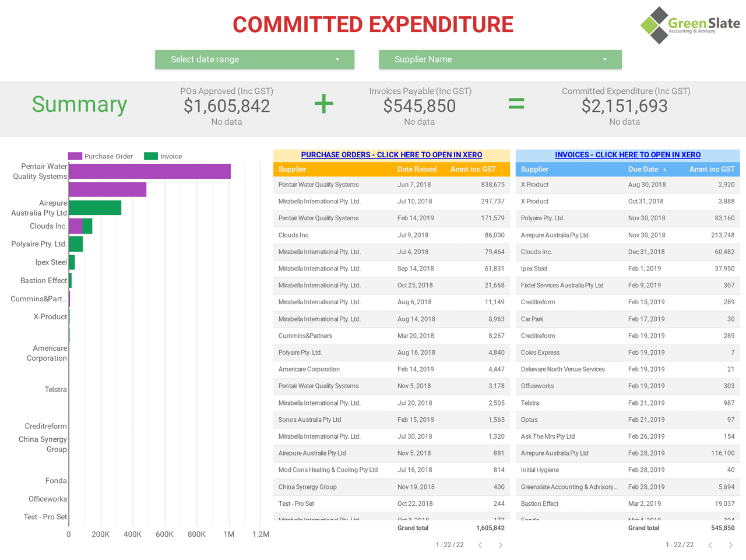Select Bastion Effect invoice row
746x560 pixels.
click(628, 503)
